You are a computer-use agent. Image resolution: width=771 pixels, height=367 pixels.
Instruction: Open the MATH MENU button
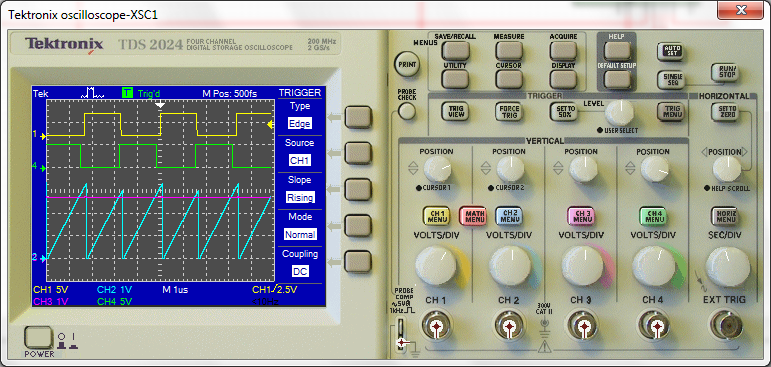click(473, 215)
